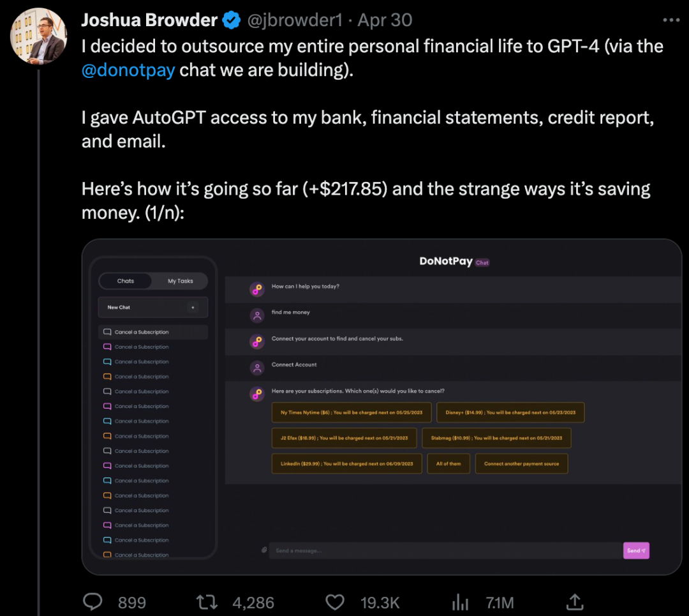Screen dimensions: 689x616
Task: Click the reply speech bubble icon
Action: 93,602
